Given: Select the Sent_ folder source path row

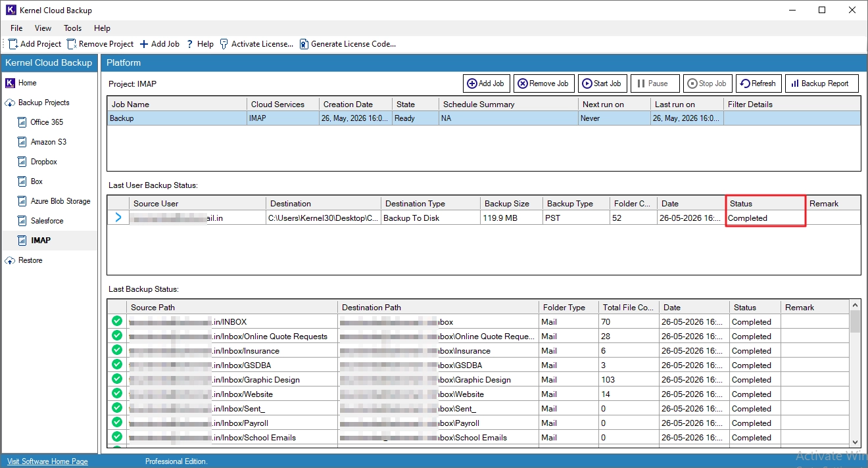Looking at the screenshot, I should click(x=231, y=408).
